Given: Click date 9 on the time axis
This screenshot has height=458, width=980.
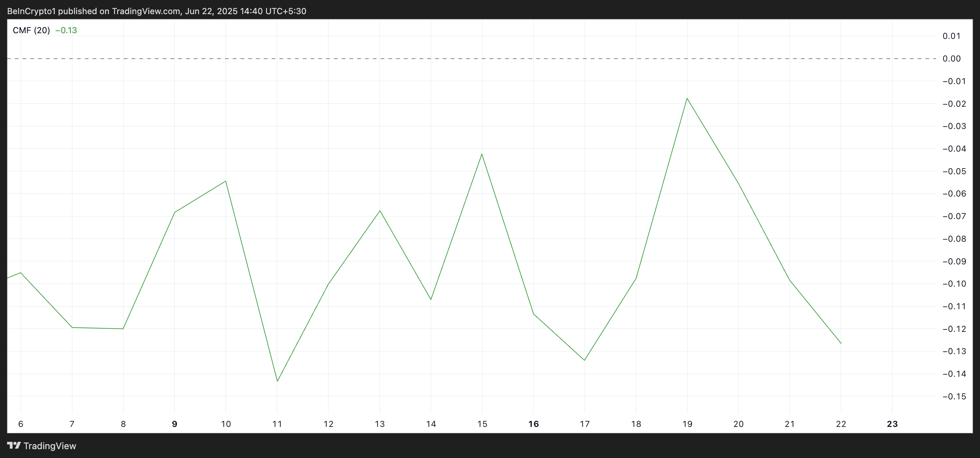Looking at the screenshot, I should [175, 424].
